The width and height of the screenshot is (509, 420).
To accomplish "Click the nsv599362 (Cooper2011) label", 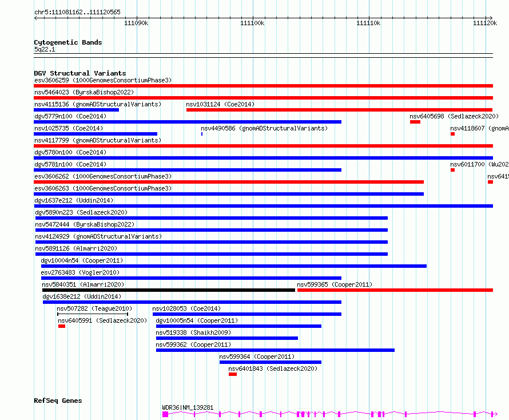I will click(x=193, y=344).
